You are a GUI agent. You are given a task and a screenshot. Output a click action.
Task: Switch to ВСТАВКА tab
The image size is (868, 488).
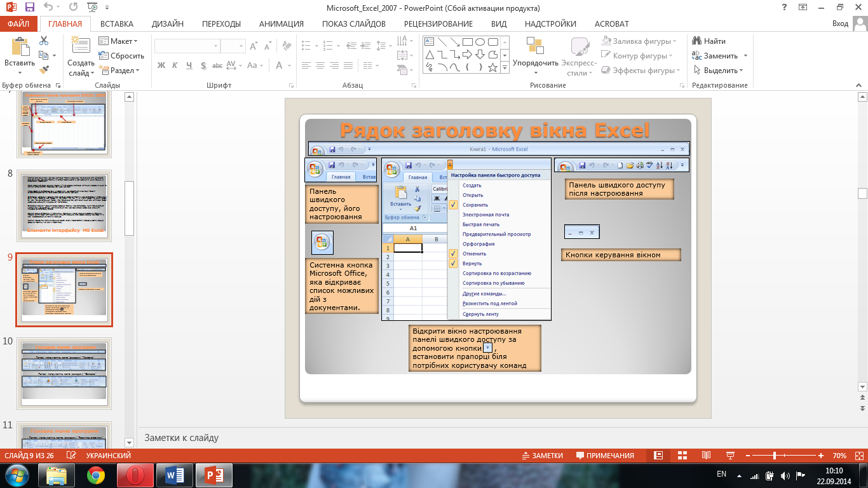[x=117, y=24]
